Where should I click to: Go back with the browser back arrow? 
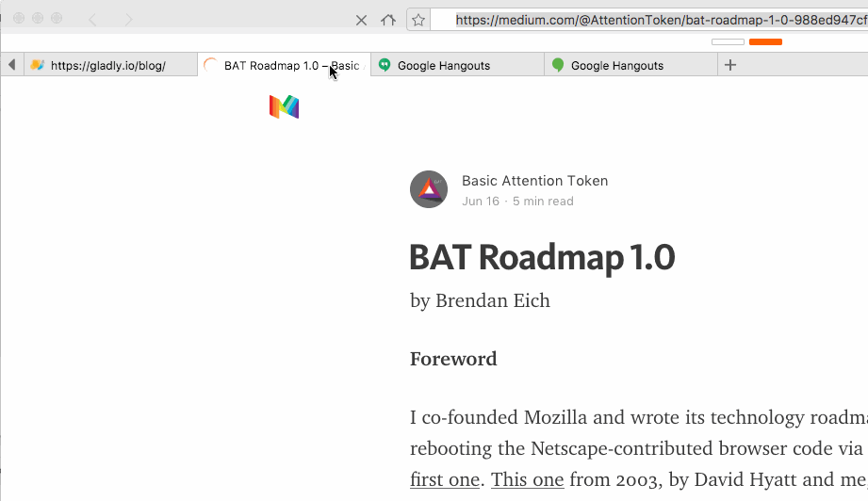(92, 20)
